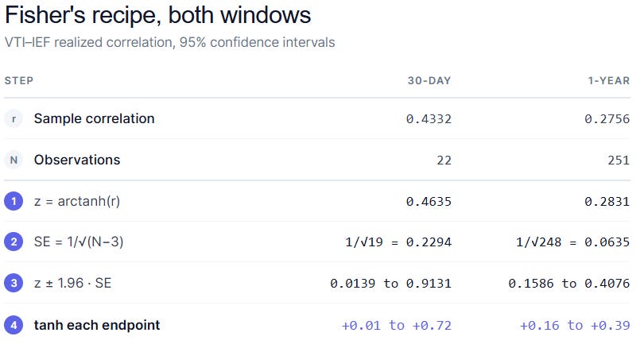Click the Observations row label

pyautogui.click(x=77, y=160)
